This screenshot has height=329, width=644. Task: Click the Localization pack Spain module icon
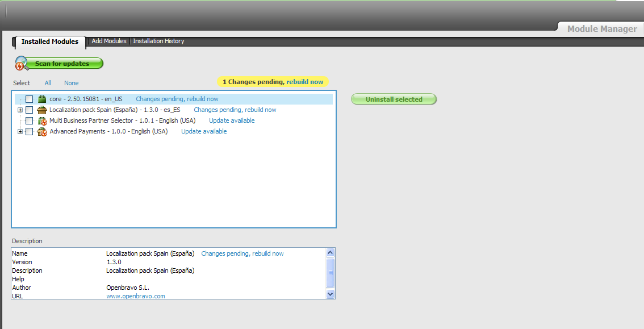click(41, 110)
